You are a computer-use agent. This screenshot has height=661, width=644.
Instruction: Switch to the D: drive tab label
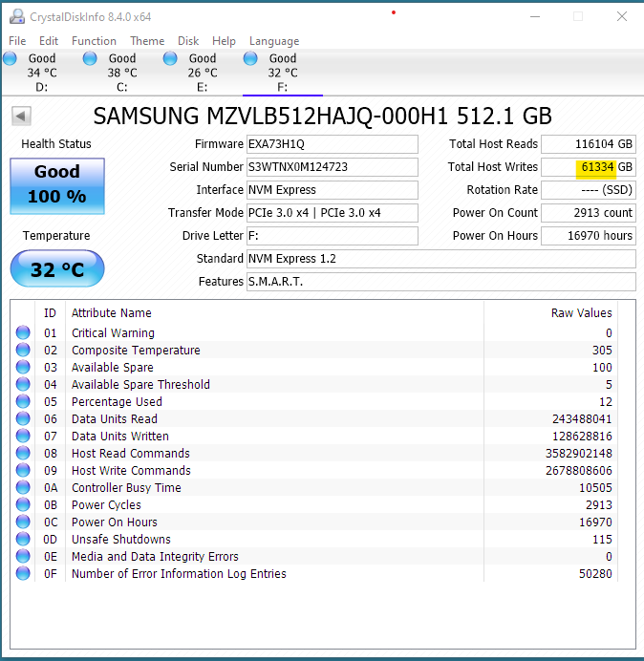(x=42, y=87)
